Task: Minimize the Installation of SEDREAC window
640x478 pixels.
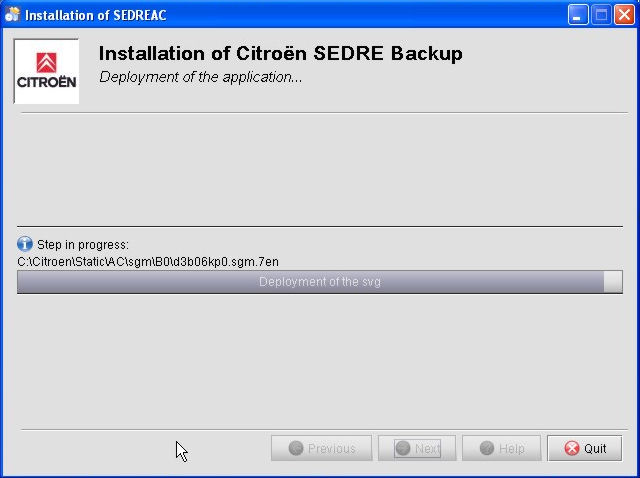Action: click(x=579, y=14)
